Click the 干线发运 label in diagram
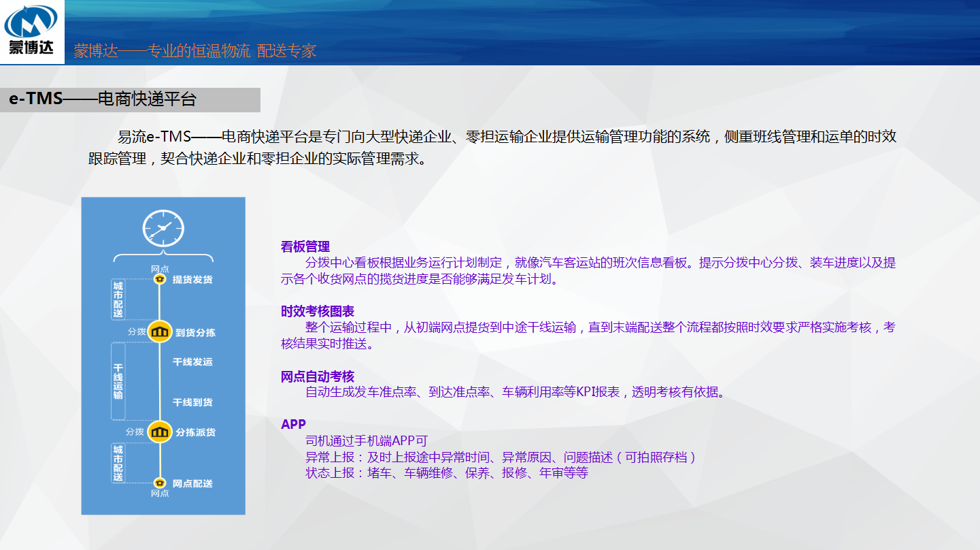 click(x=192, y=362)
